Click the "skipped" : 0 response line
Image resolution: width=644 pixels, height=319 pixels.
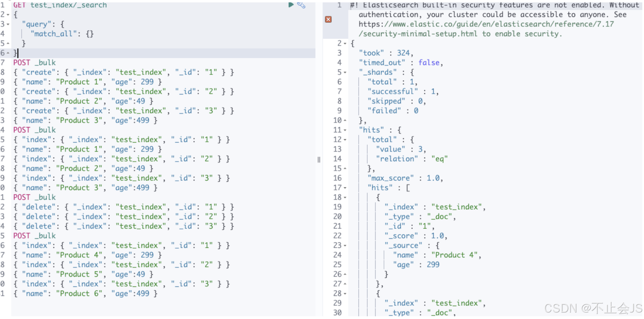[x=396, y=101]
